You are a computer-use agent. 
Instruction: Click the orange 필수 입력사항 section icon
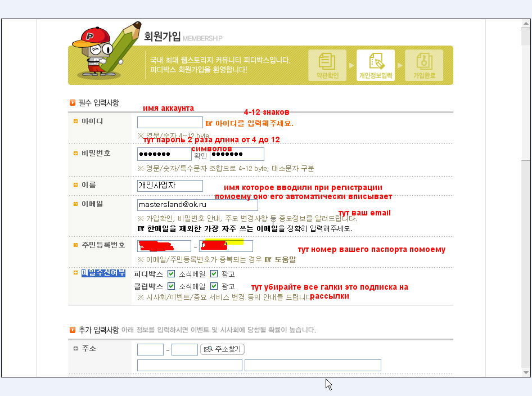(x=72, y=103)
